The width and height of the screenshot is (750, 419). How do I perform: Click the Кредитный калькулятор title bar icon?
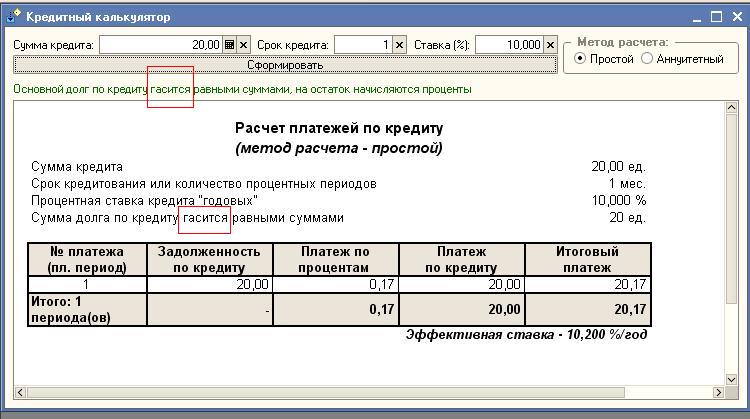(13, 17)
